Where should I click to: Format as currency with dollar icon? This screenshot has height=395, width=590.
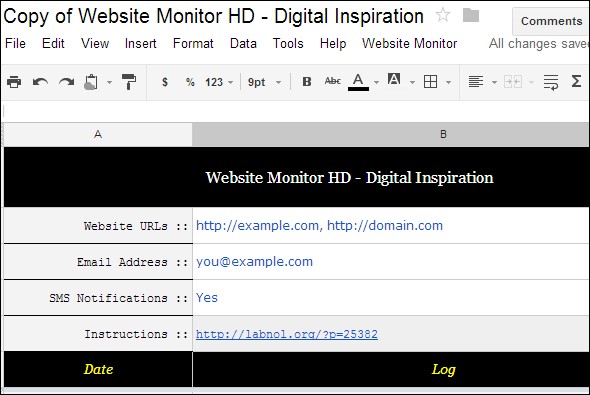click(165, 82)
